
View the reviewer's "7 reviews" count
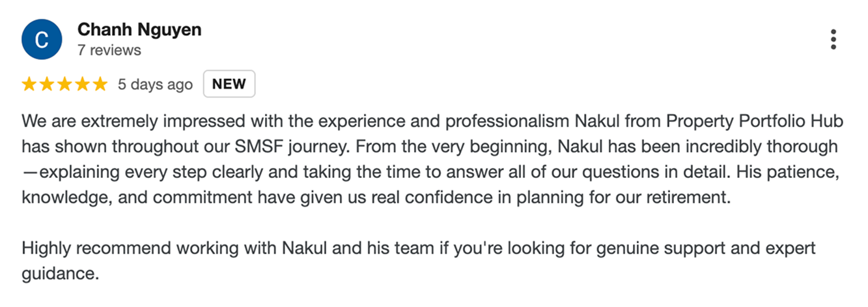pyautogui.click(x=109, y=50)
